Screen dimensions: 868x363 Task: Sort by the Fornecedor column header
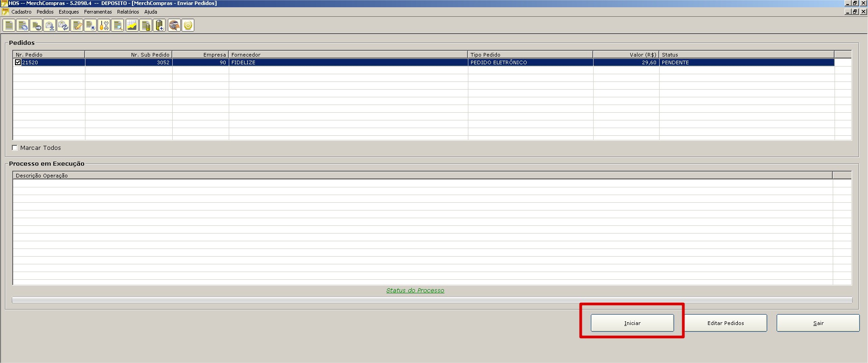pos(348,55)
